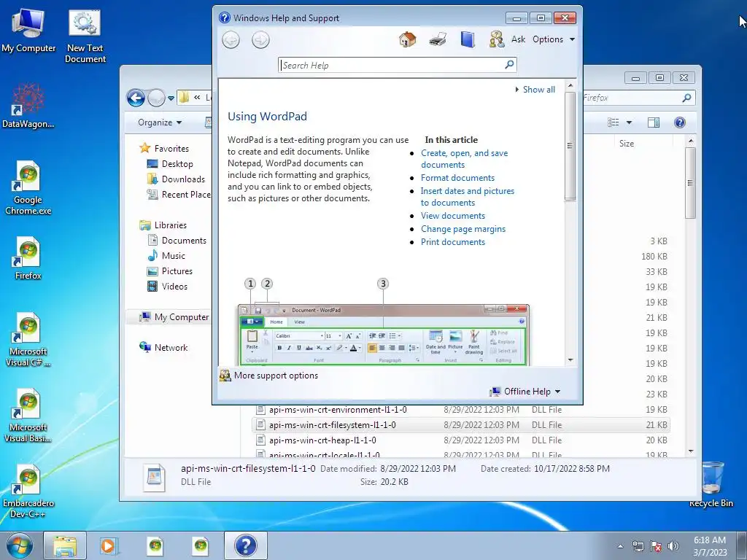Select Favorites in Explorer sidebar
The height and width of the screenshot is (560, 747).
tap(164, 149)
